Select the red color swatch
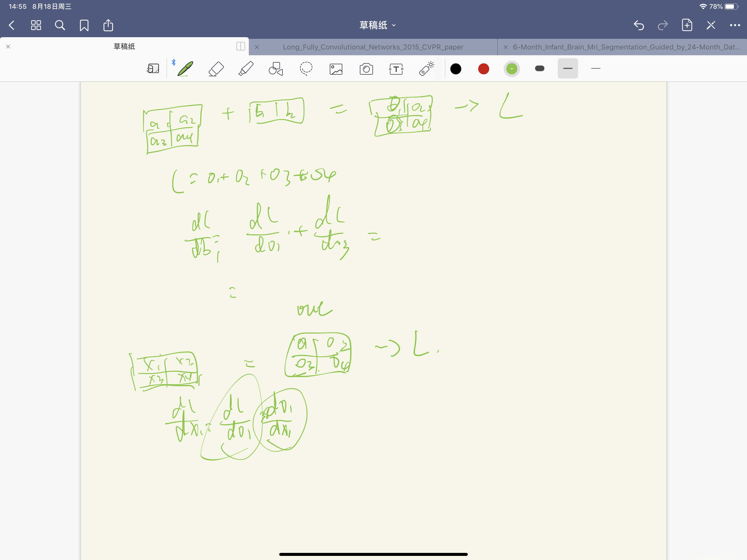Image resolution: width=747 pixels, height=560 pixels. (483, 69)
